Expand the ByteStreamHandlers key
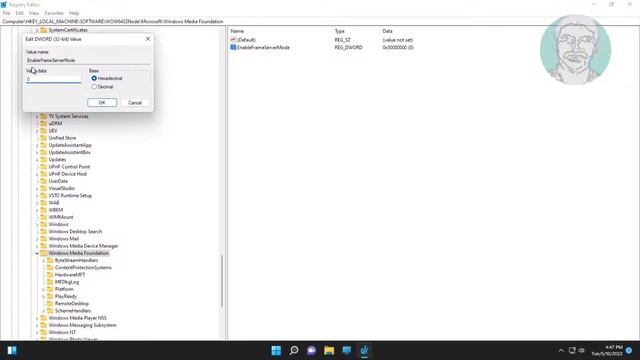 [44, 260]
